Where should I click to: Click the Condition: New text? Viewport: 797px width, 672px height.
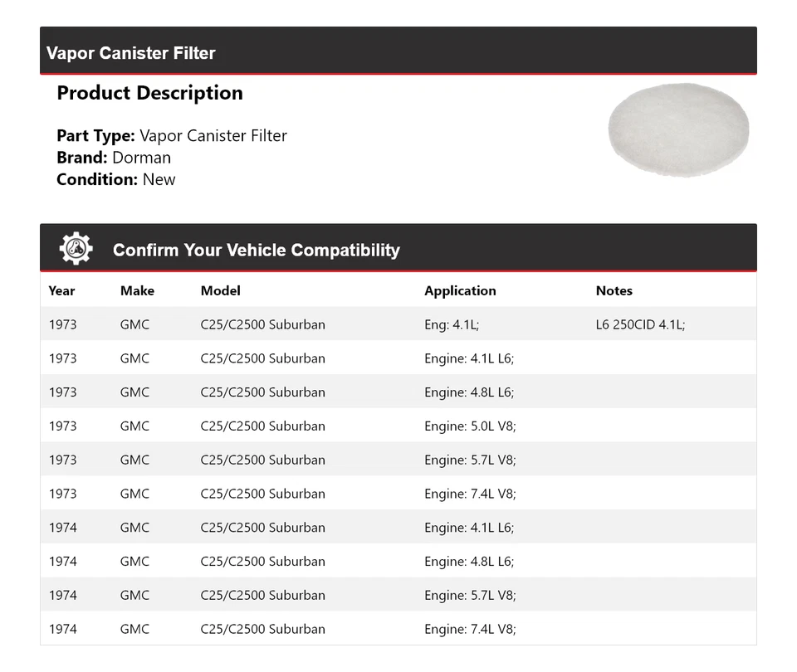point(116,179)
